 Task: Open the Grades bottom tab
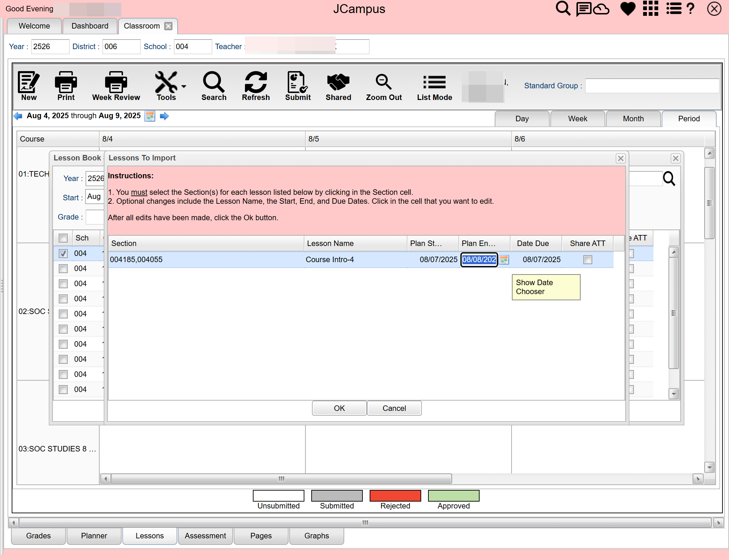click(x=38, y=536)
